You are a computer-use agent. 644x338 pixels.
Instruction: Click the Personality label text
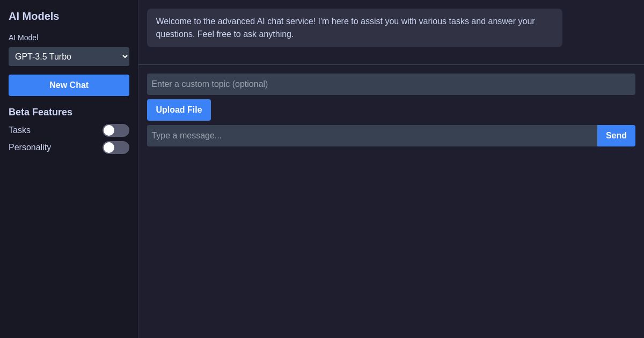click(30, 148)
